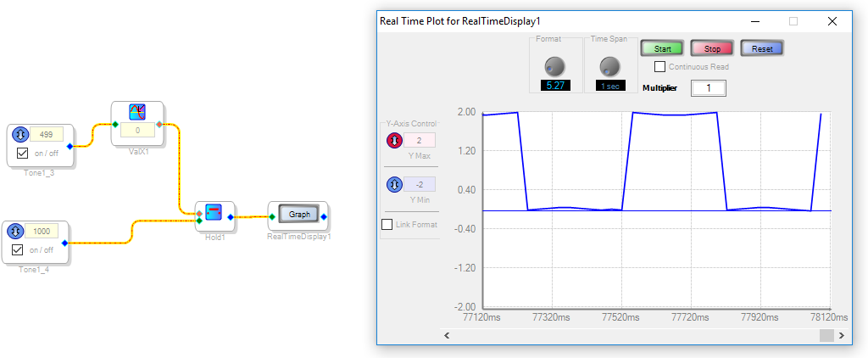Toggle Tone1_4 on / off checkbox

(18, 250)
